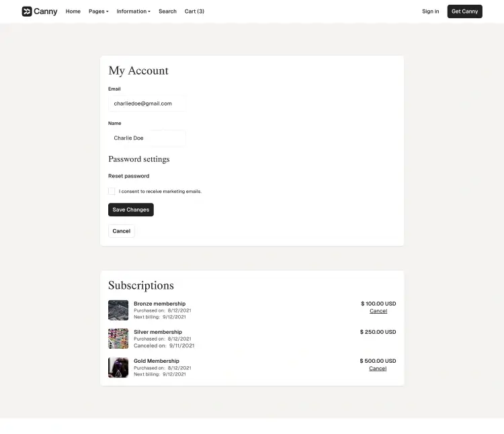
Task: Click the $ 500.00 USD price
Action: [x=378, y=361]
